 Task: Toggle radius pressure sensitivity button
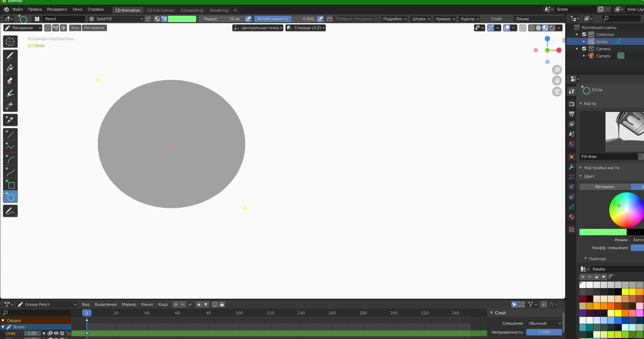(x=249, y=19)
